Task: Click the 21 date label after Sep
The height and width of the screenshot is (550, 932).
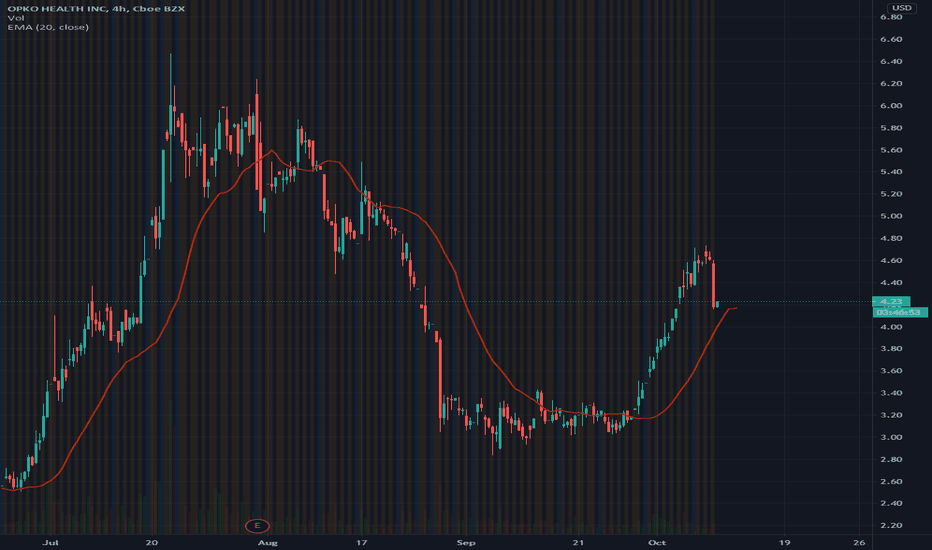Action: [578, 542]
